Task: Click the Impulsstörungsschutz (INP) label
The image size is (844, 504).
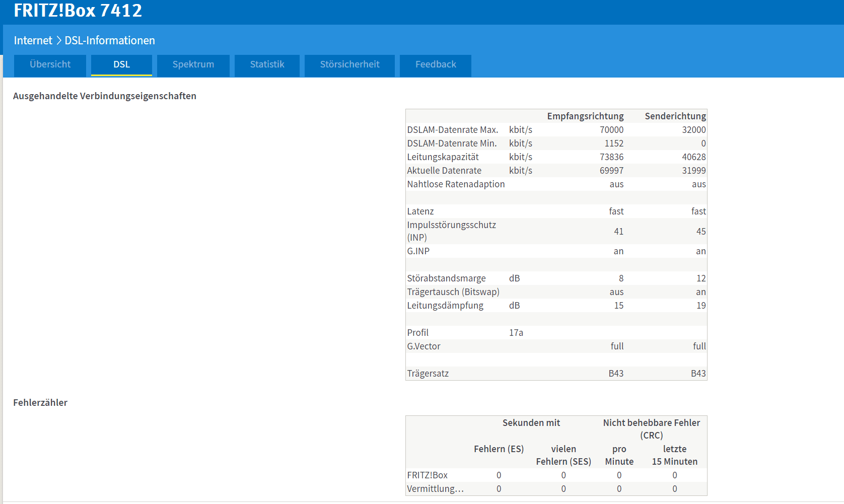Action: click(x=451, y=231)
